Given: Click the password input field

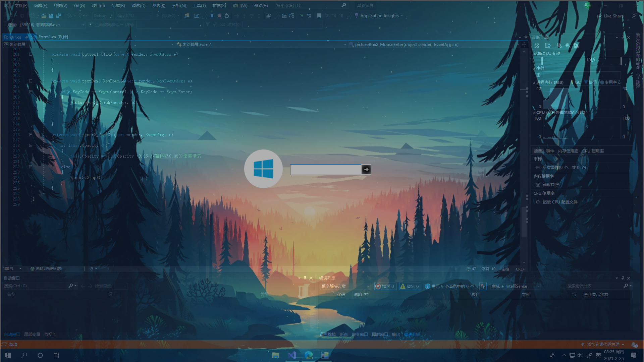Looking at the screenshot, I should tap(325, 170).
